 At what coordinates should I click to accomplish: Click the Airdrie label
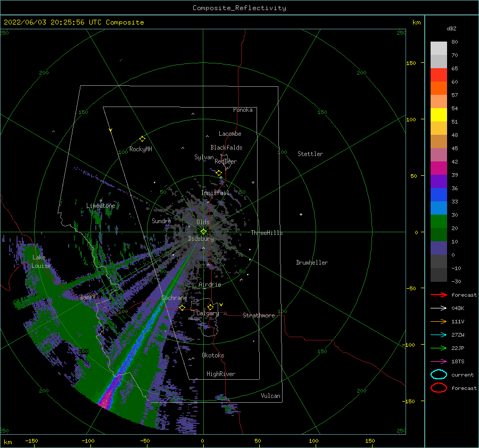pos(210,284)
